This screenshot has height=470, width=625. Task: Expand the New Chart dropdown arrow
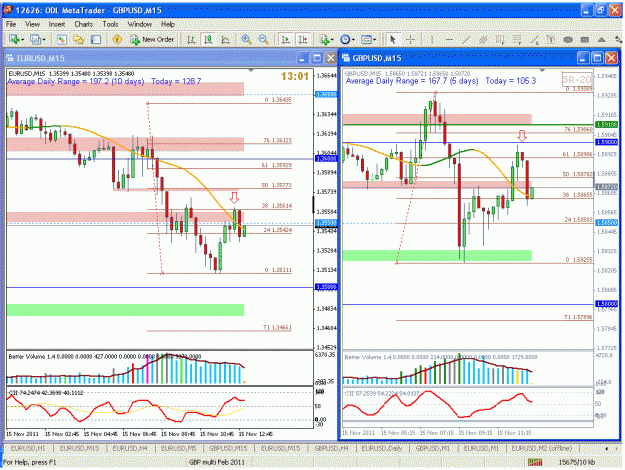tap(23, 40)
